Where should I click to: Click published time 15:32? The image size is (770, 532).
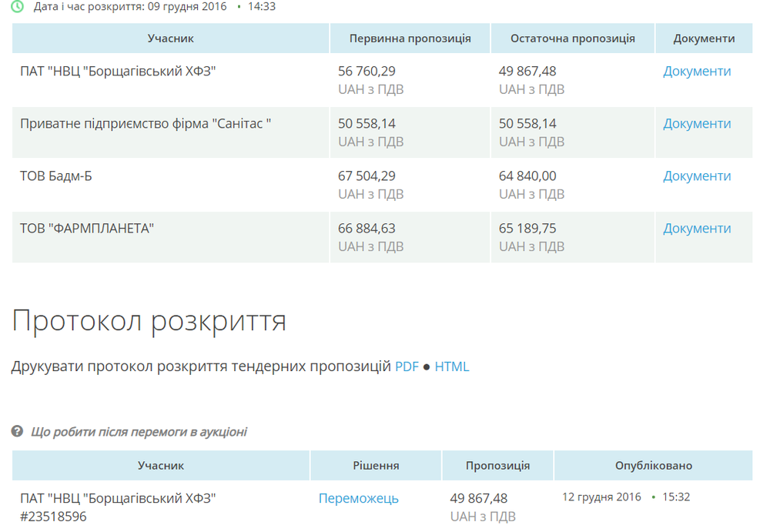[676, 497]
